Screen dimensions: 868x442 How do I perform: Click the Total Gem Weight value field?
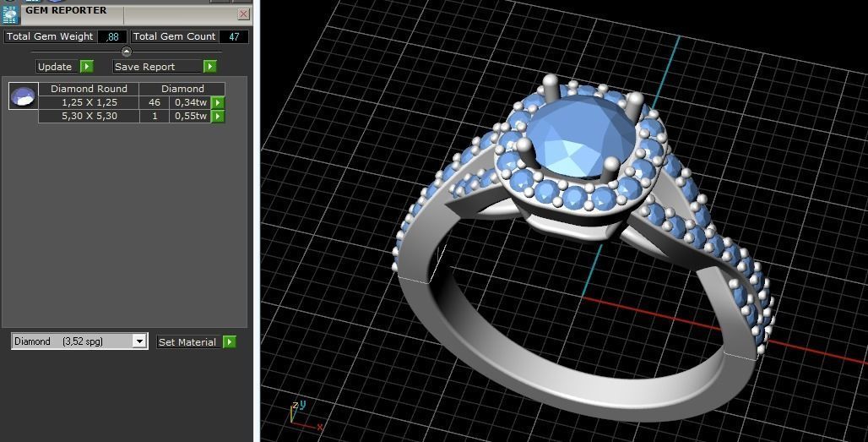pyautogui.click(x=112, y=36)
